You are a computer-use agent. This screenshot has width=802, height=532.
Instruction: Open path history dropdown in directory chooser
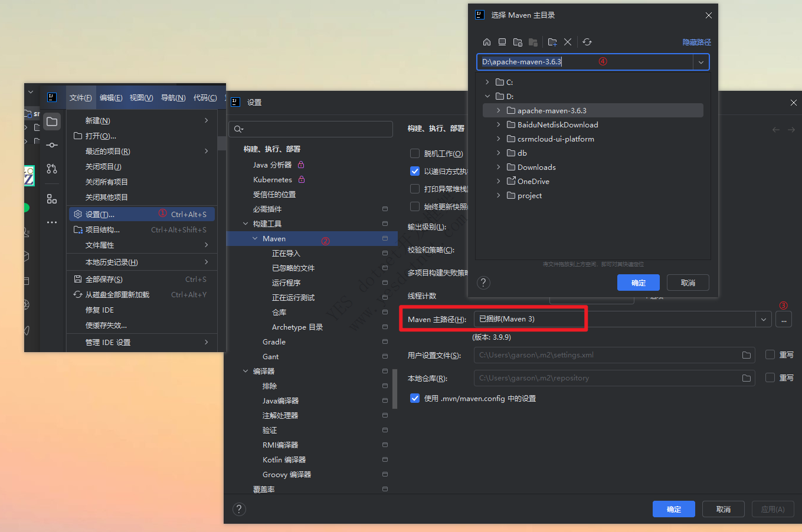click(701, 62)
